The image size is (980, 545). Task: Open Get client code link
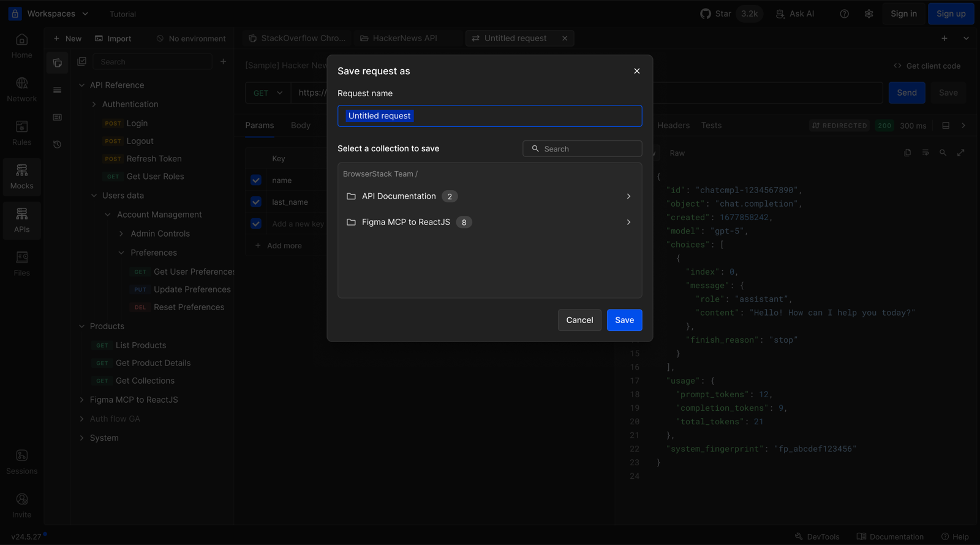pos(927,66)
